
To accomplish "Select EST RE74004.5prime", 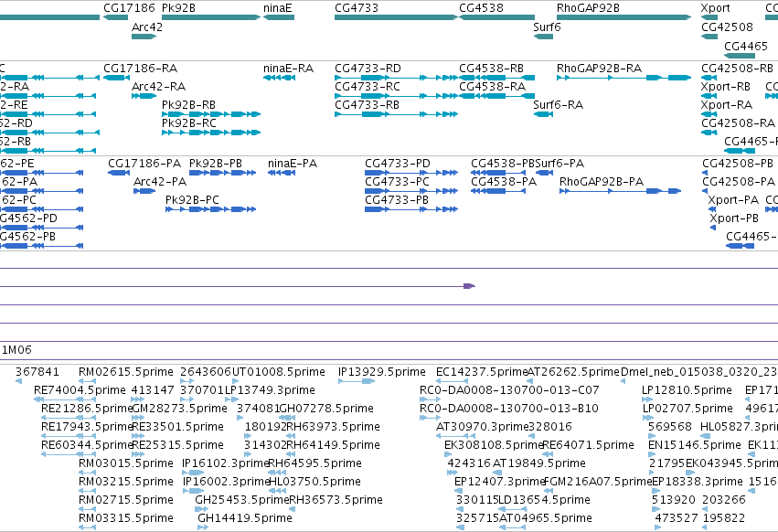I will (80, 390).
